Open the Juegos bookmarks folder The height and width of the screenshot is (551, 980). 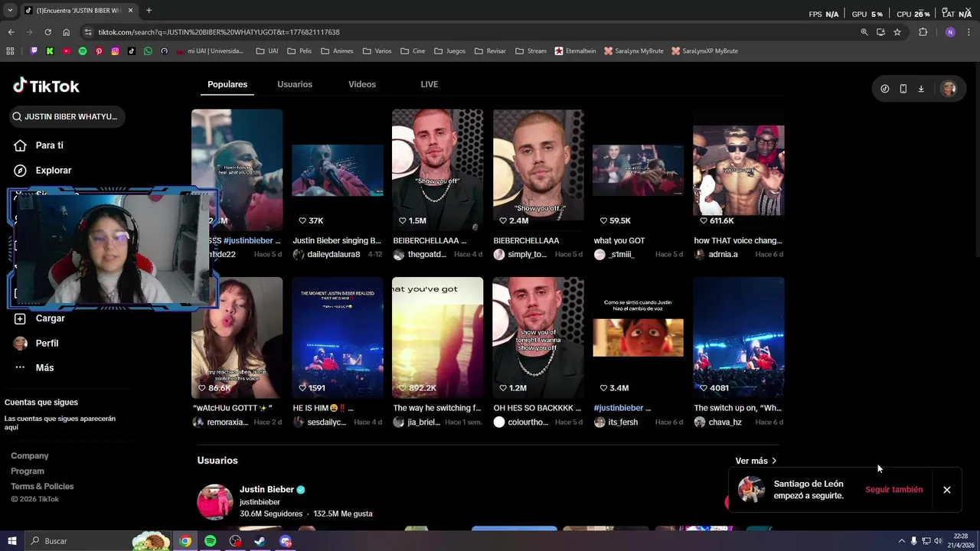click(x=449, y=51)
